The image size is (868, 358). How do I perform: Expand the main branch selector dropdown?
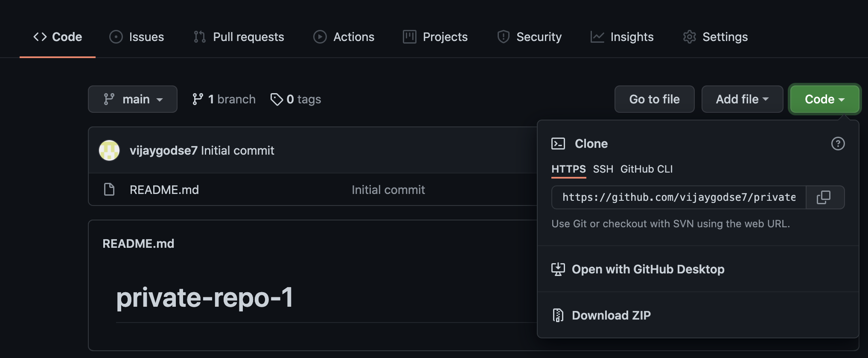click(x=133, y=99)
